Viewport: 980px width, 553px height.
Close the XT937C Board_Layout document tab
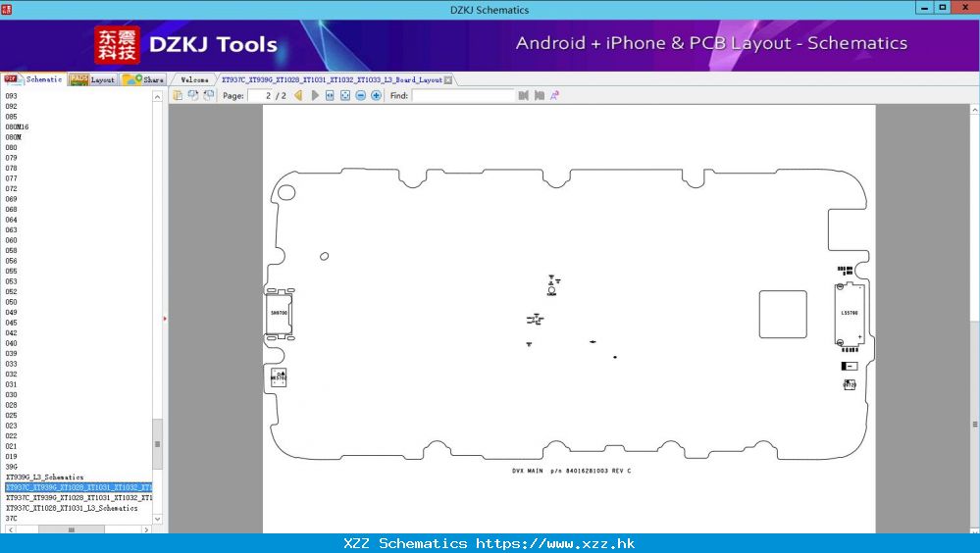[448, 80]
